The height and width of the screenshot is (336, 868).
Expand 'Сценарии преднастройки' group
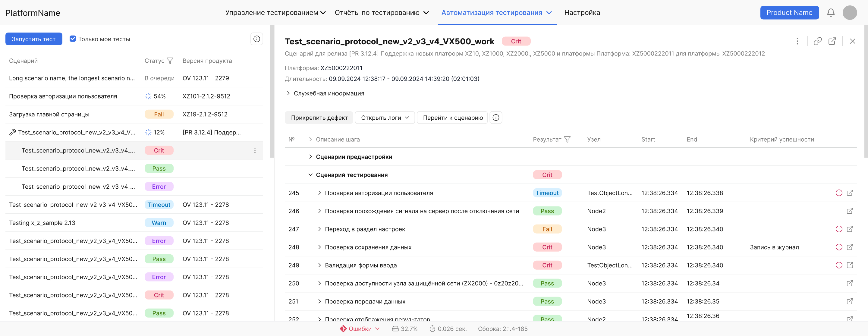click(310, 157)
